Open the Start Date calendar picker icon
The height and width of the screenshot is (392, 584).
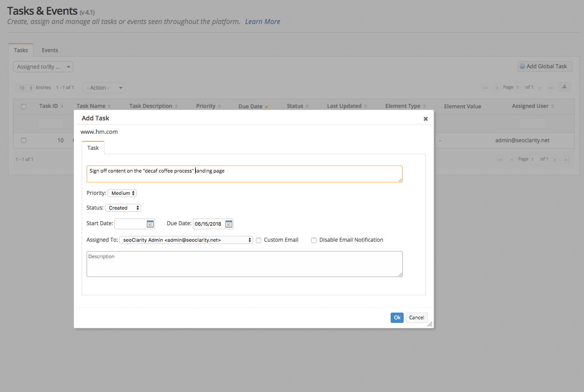(150, 223)
